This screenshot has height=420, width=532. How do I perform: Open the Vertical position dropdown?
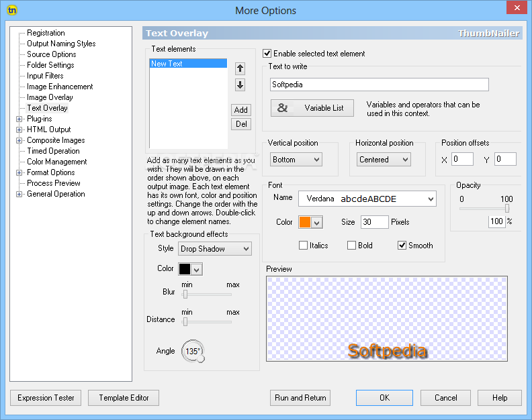click(x=296, y=160)
